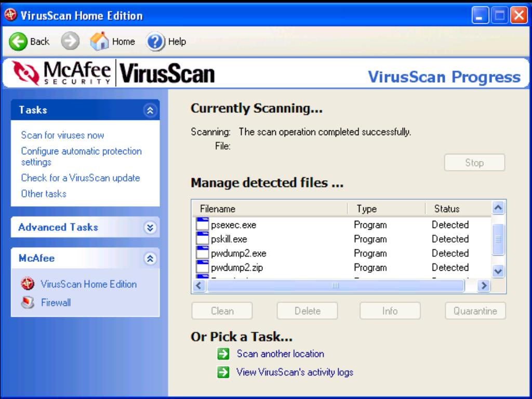Click the VirusScan Home Edition sidebar icon
Screen dimensions: 532x399
(28, 284)
